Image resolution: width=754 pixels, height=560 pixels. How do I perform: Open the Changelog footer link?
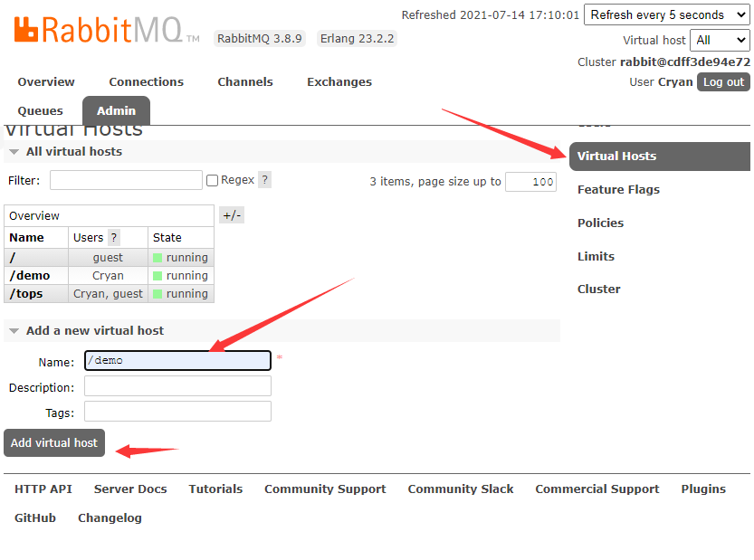110,517
